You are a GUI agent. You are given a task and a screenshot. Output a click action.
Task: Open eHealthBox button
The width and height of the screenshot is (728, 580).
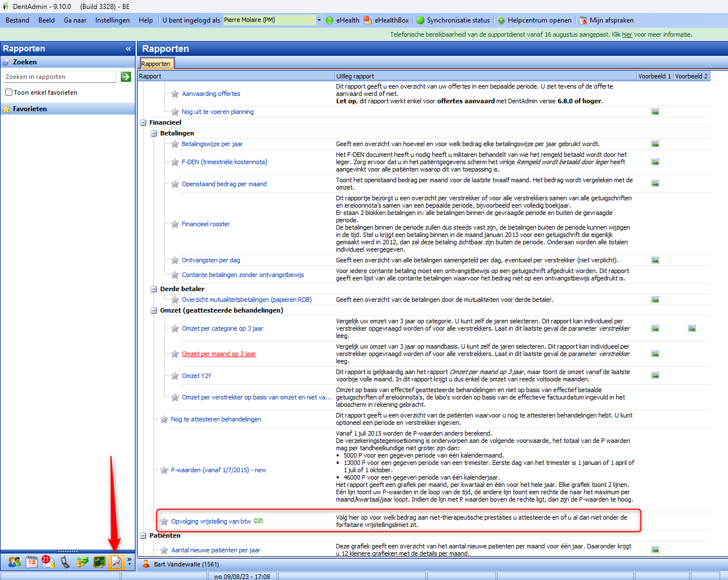387,20
